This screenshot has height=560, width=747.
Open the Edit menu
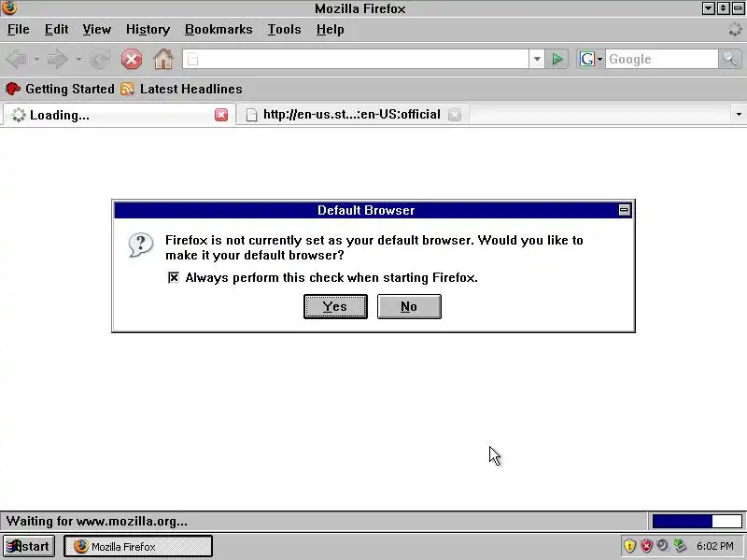point(56,30)
